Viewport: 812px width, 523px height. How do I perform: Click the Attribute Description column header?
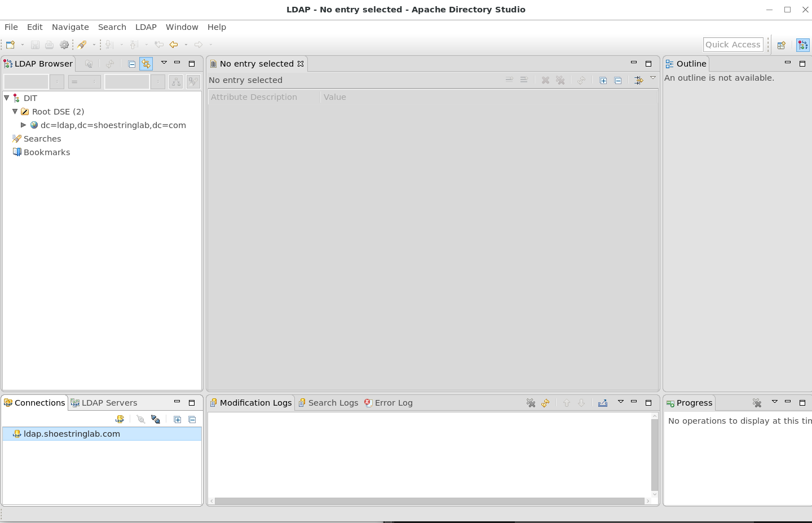264,97
